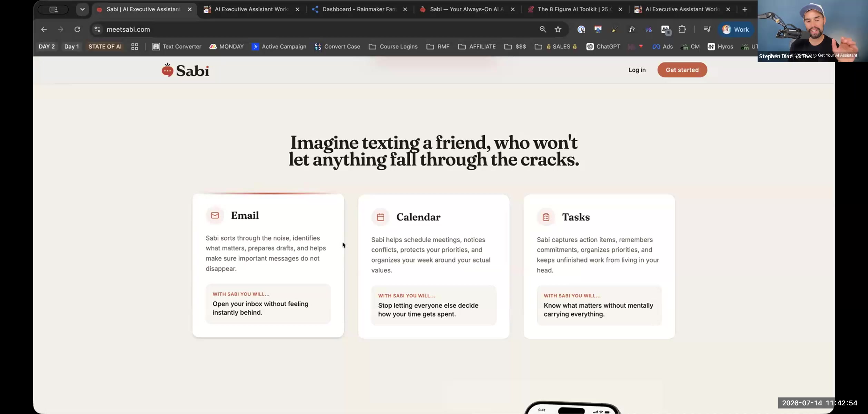Viewport: 868px width, 414px height.
Task: Click the Sabi logo in page header
Action: 185,70
